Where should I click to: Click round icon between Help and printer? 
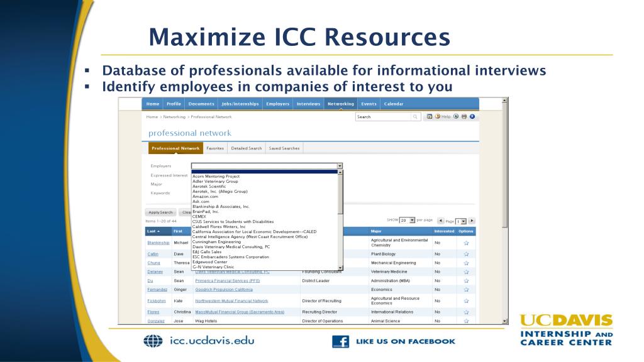(x=456, y=116)
